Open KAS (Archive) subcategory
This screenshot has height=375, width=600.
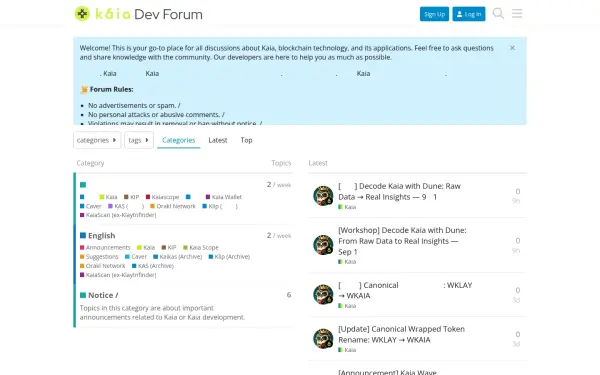coord(153,266)
